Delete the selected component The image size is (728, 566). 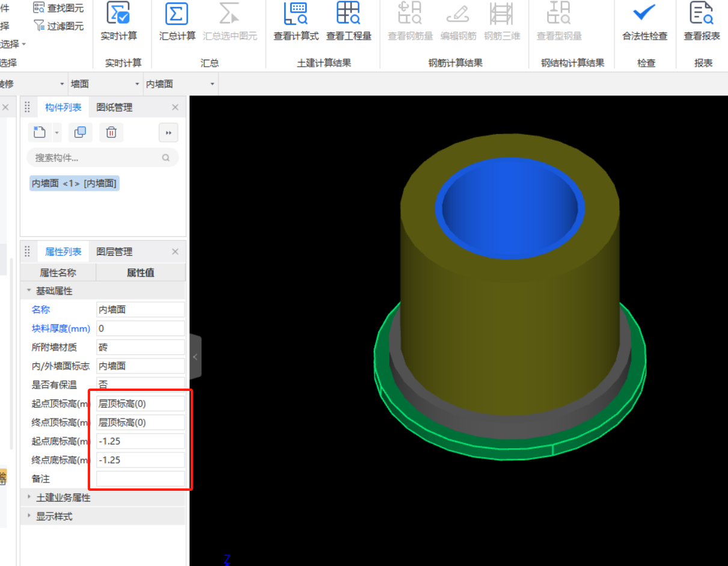(x=111, y=132)
